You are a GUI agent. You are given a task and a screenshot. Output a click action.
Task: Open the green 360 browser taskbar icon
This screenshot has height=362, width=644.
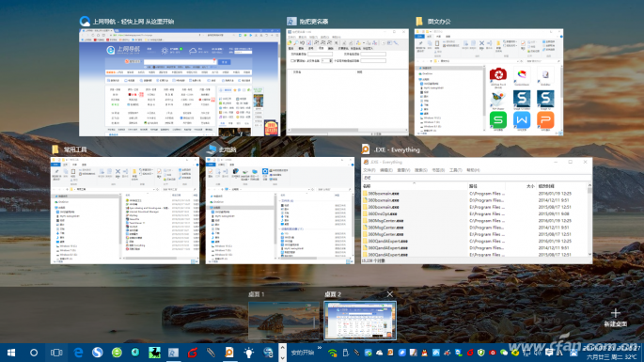117,353
